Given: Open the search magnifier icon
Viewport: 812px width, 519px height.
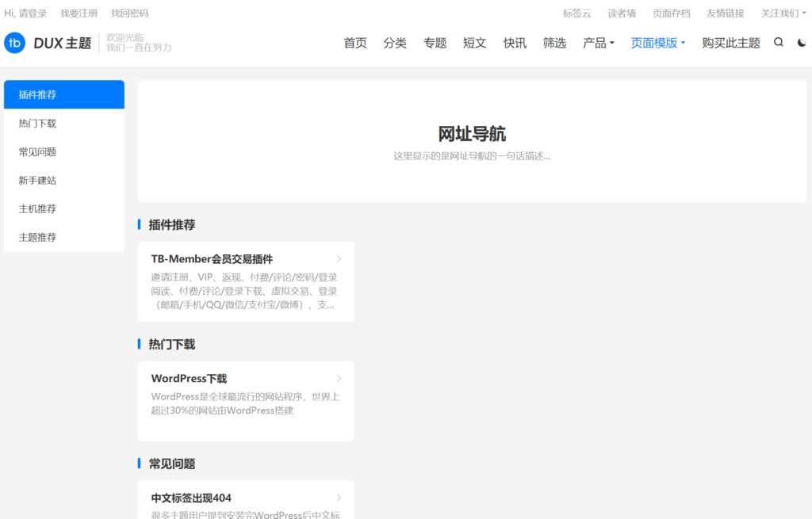Looking at the screenshot, I should [x=778, y=43].
